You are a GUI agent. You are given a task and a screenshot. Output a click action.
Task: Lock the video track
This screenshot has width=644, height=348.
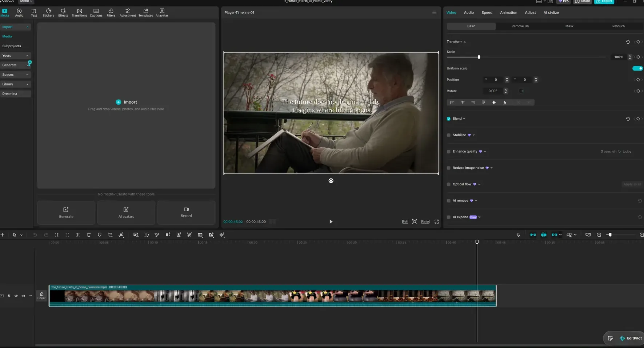[x=9, y=296]
